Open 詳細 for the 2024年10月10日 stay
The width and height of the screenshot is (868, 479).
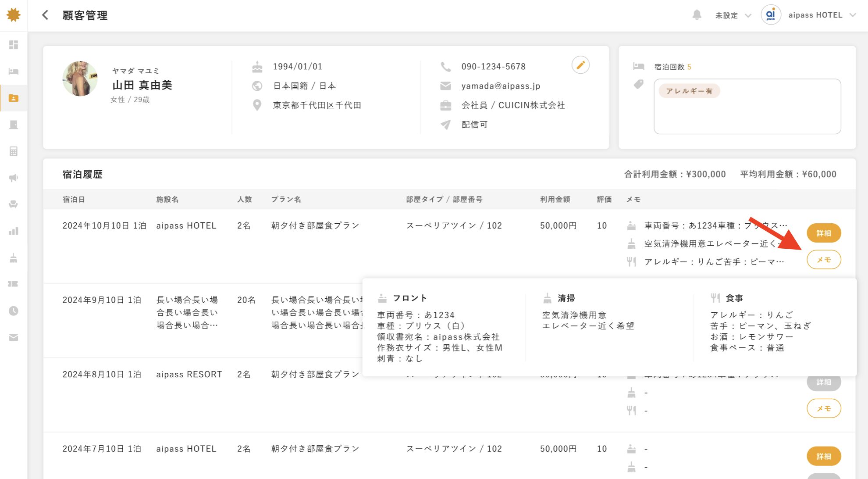point(824,233)
